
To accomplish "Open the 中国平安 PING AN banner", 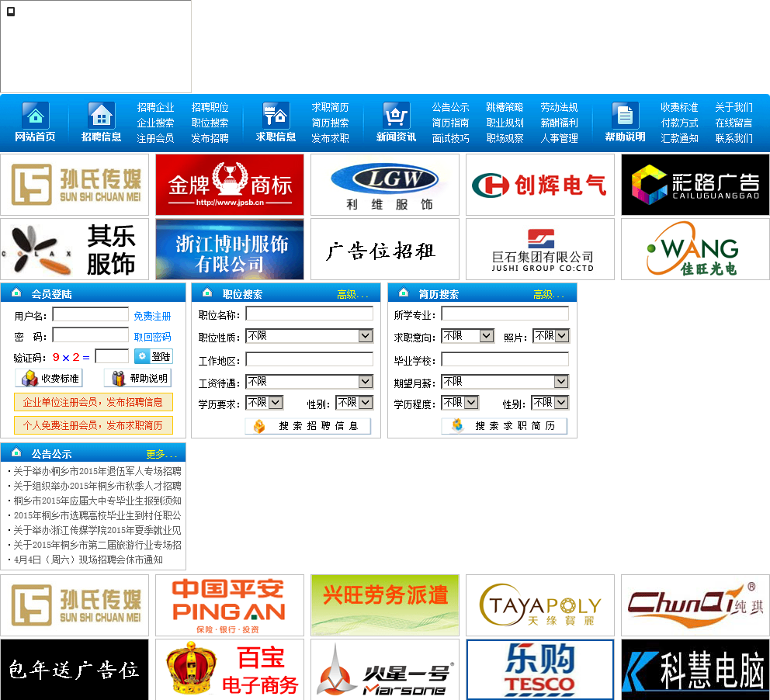I will coord(230,605).
